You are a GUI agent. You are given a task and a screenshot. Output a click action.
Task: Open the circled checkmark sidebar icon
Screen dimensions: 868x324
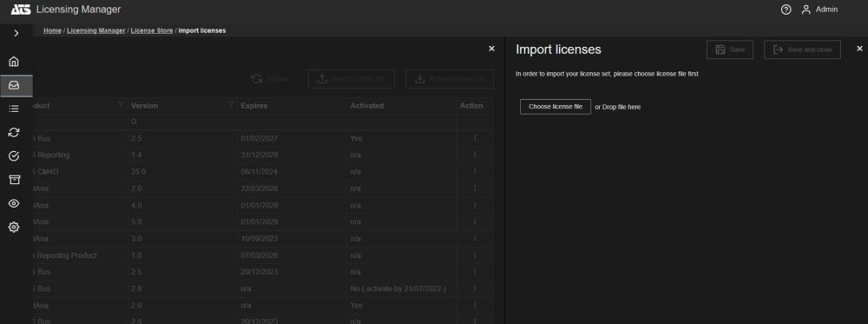coord(15,156)
